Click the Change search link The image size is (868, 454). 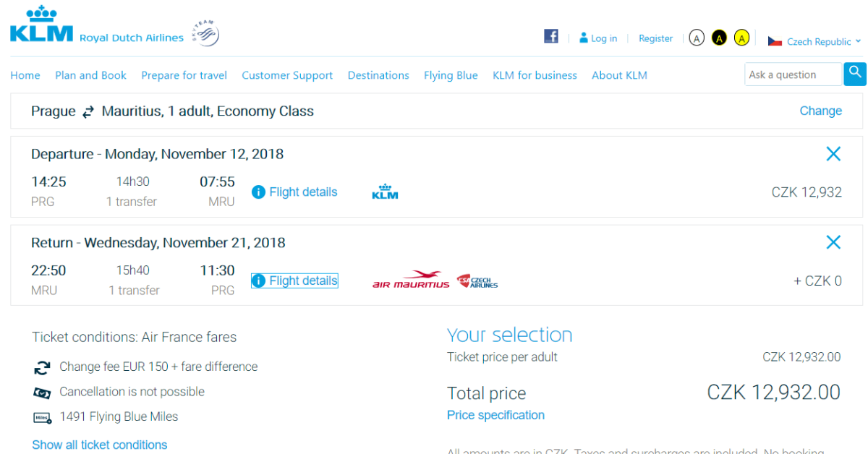820,111
